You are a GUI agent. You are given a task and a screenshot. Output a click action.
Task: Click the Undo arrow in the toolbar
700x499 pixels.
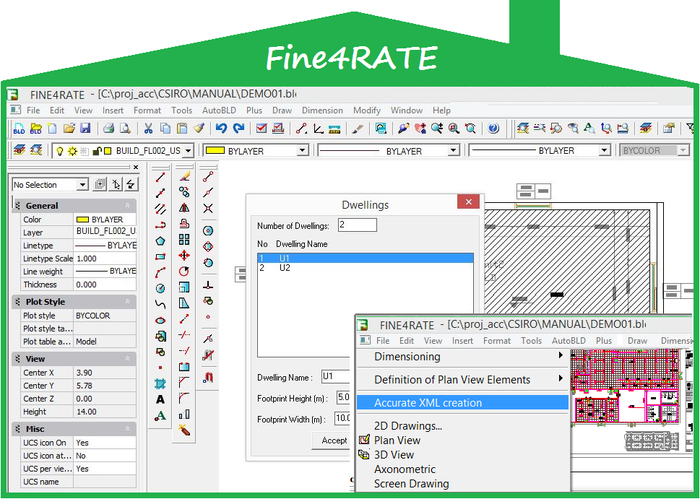coord(220,128)
